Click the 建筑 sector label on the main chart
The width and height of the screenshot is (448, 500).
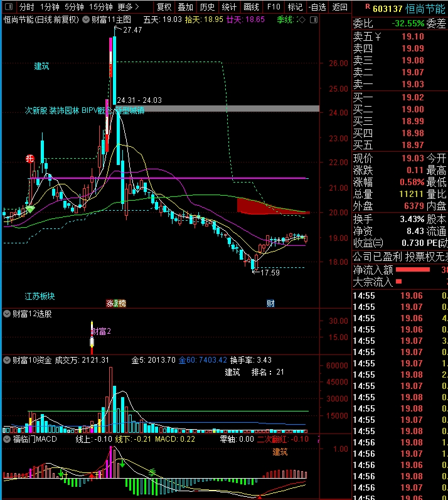(42, 66)
